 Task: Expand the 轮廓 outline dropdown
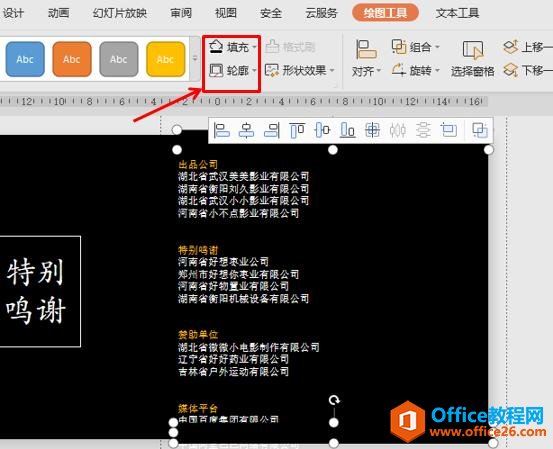254,71
